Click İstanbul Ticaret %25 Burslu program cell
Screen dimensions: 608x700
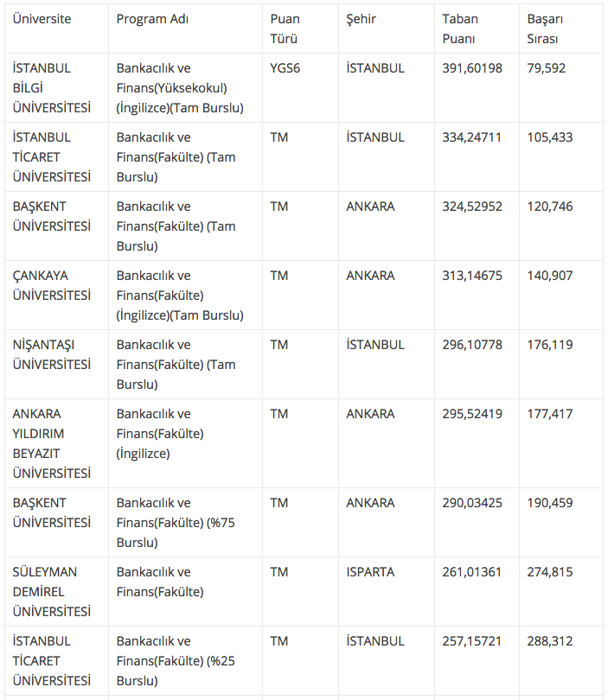(176, 661)
